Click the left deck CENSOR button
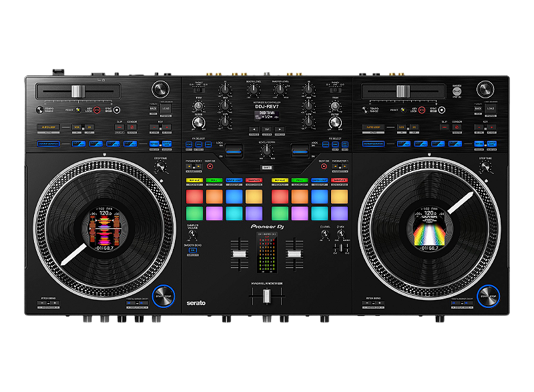The height and width of the screenshot is (392, 534). (132, 128)
